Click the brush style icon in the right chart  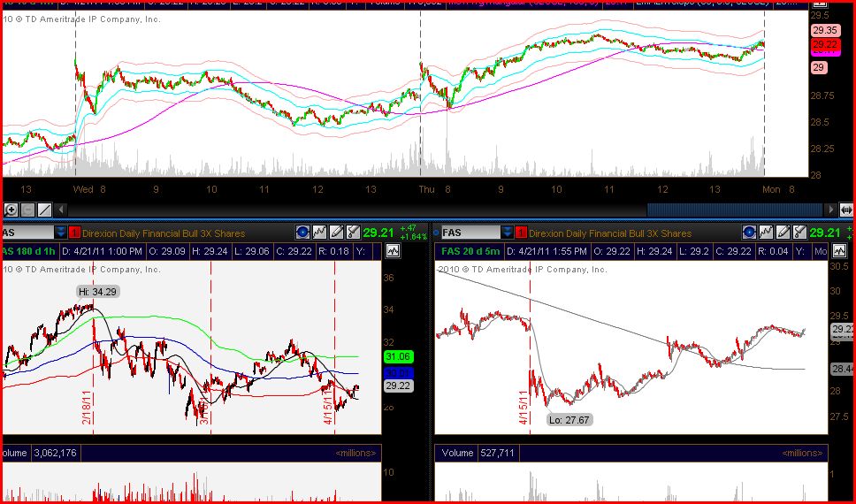coord(799,233)
